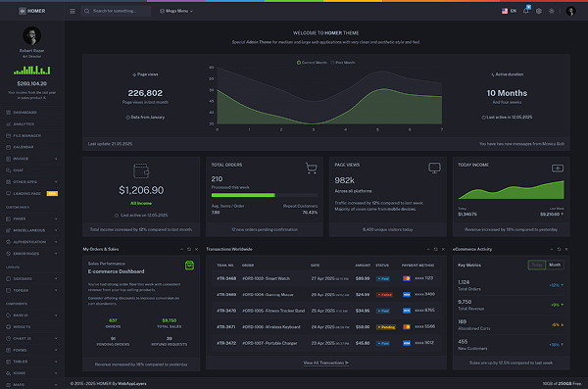Screen dimensions: 588x389
Task: Open the Chart JS sidebar item
Action: 32,338
